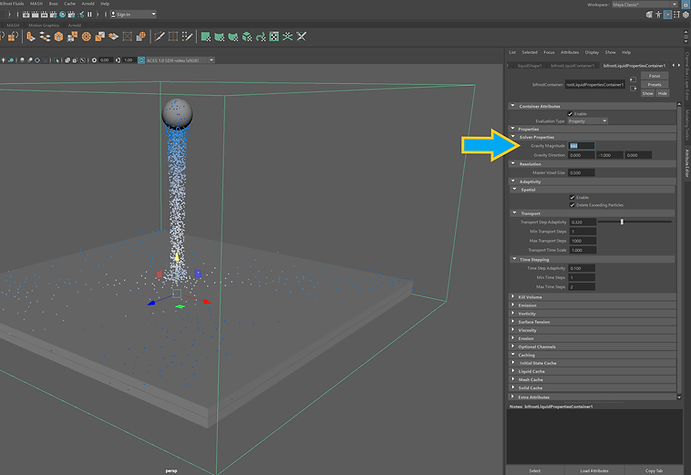Open the Sign In dropdown
Screen dimensions: 691x475
click(134, 15)
